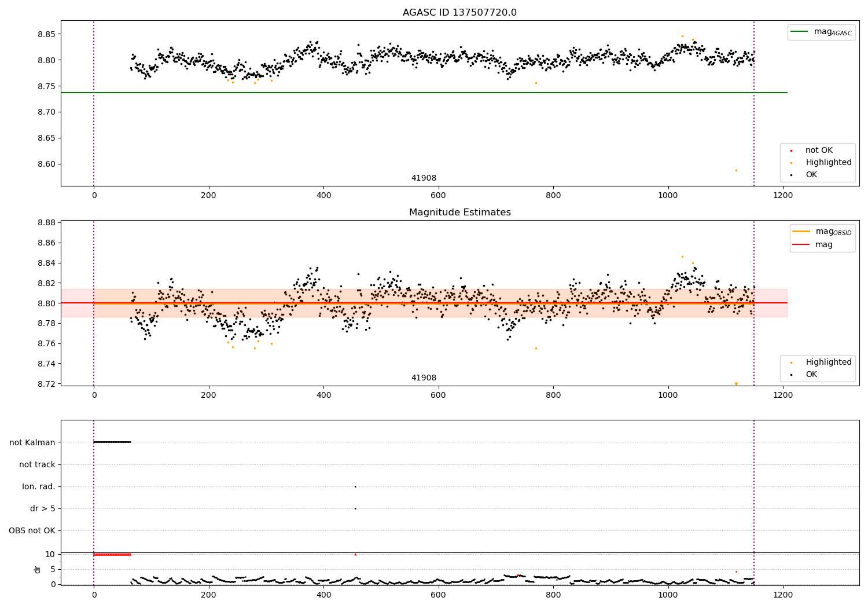
Task: Click the 8.60 y-axis tick label
Action: [46, 164]
